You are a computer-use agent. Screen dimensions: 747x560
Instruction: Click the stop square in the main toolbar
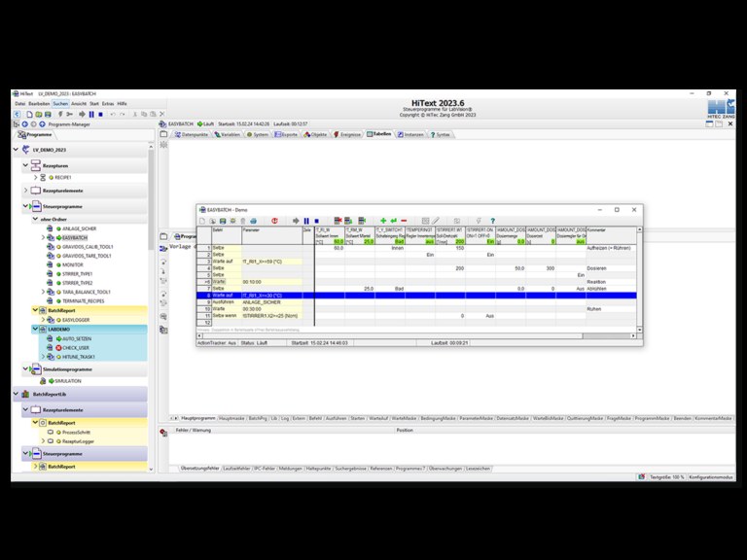(100, 115)
